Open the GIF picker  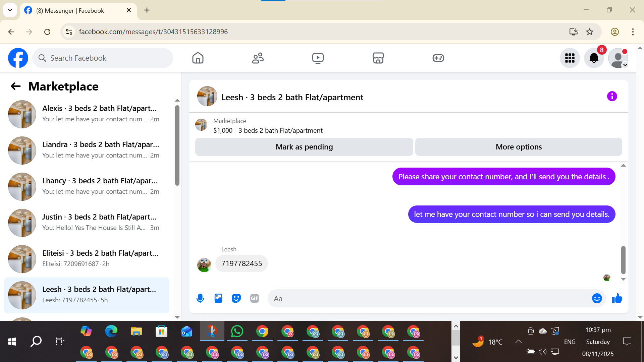(255, 298)
